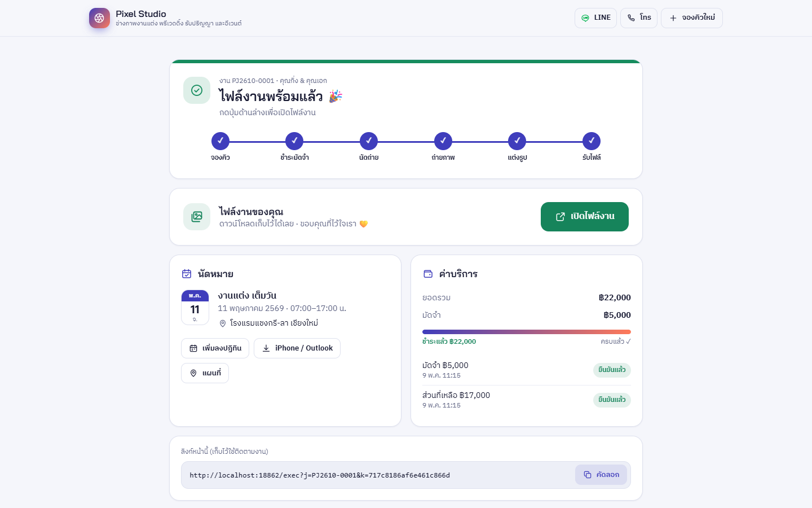Select the รับไฟล์ step marker
This screenshot has width=812, height=508.
pos(592,141)
